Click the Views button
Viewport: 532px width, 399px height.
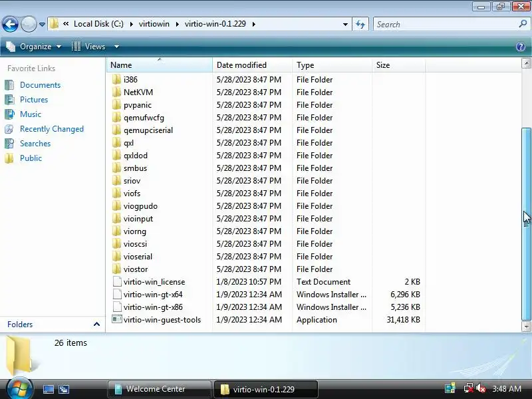(x=88, y=47)
